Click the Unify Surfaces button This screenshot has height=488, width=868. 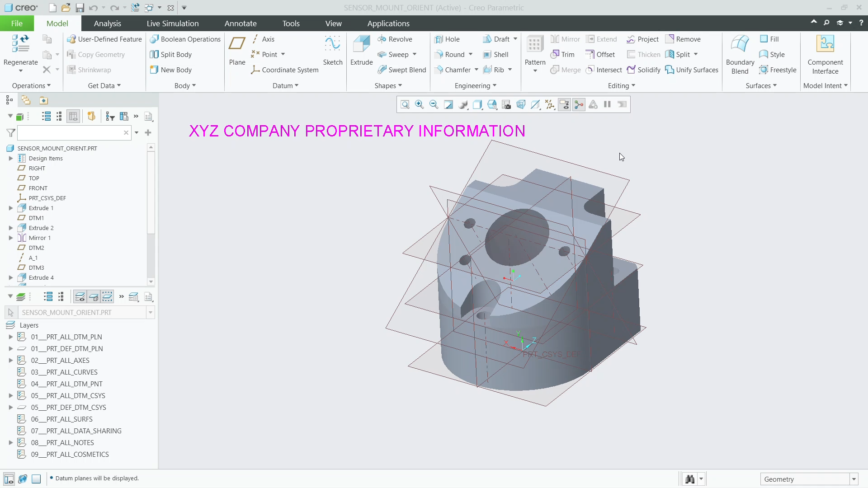[x=692, y=70]
